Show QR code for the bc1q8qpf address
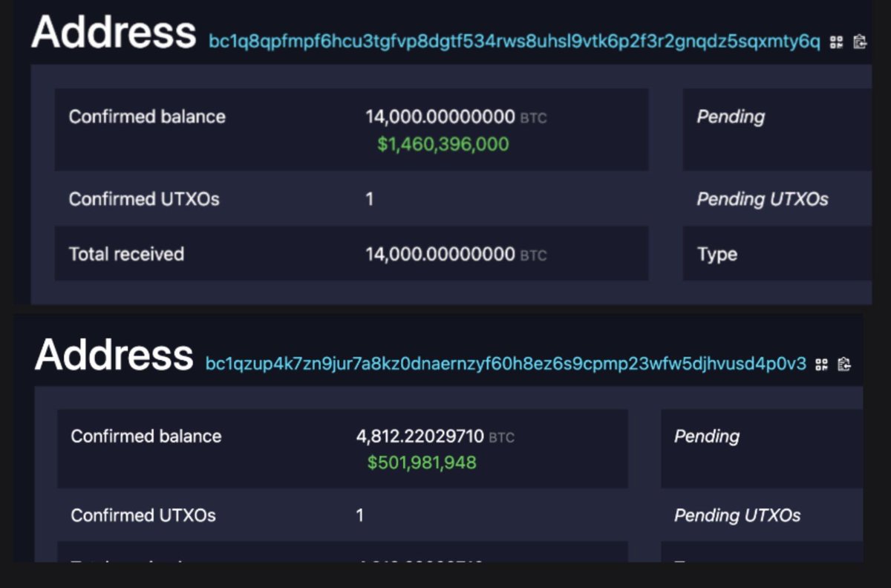 (837, 42)
